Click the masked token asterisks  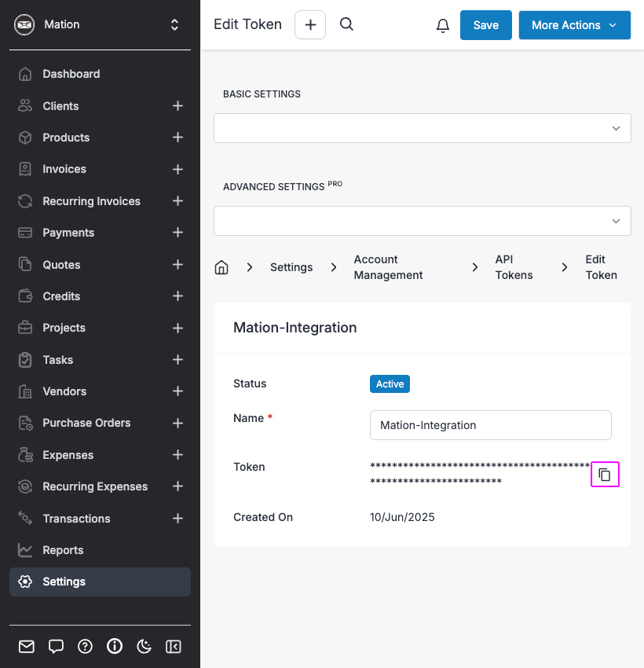[x=480, y=473]
